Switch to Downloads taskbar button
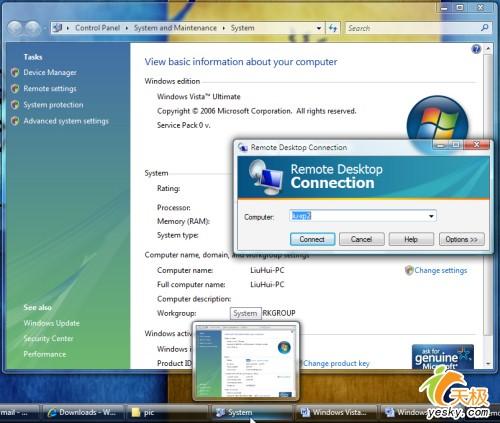 tap(83, 413)
